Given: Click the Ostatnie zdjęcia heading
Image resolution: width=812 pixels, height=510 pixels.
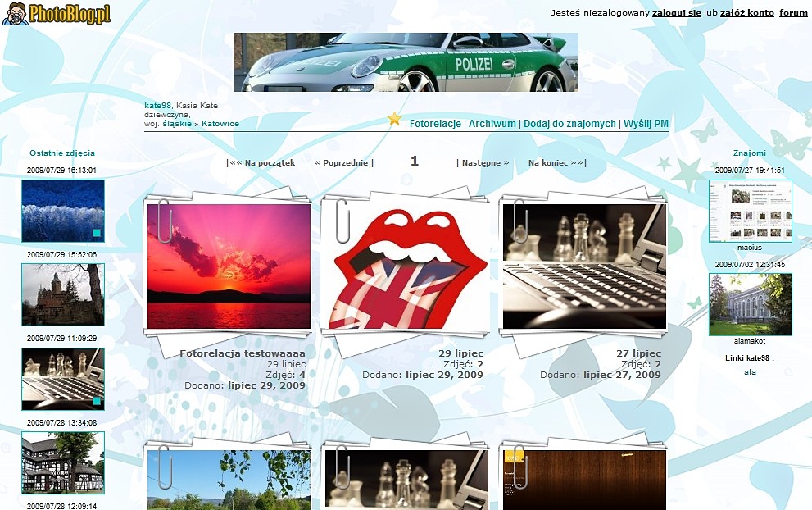Looking at the screenshot, I should (x=62, y=153).
